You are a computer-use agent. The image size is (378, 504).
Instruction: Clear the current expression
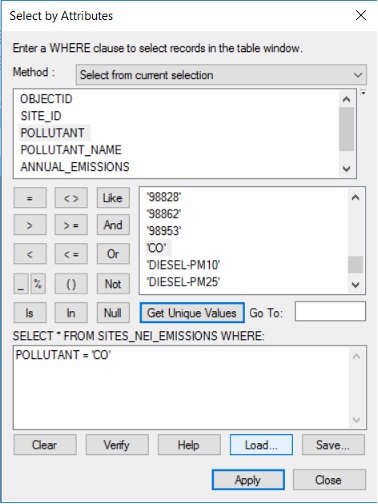coord(45,445)
